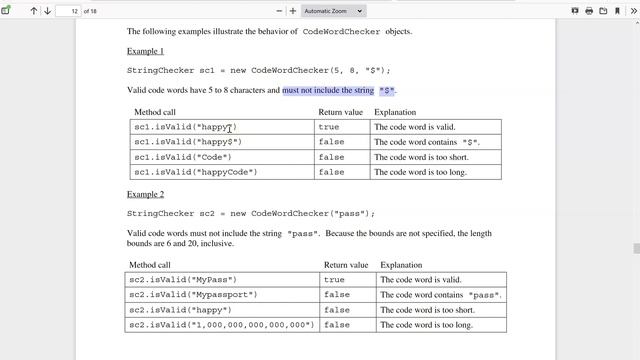Click the sc2.isValid("happy") table cell

222,310
